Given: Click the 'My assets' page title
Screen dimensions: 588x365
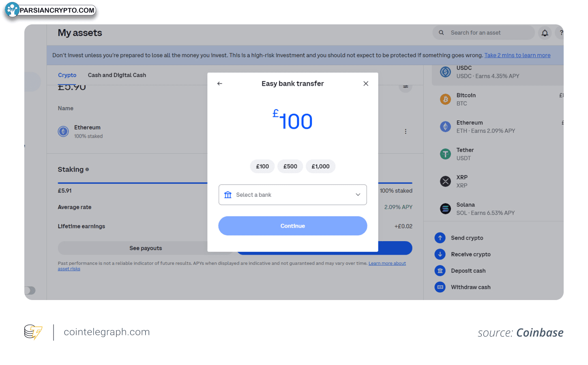Looking at the screenshot, I should tap(80, 33).
